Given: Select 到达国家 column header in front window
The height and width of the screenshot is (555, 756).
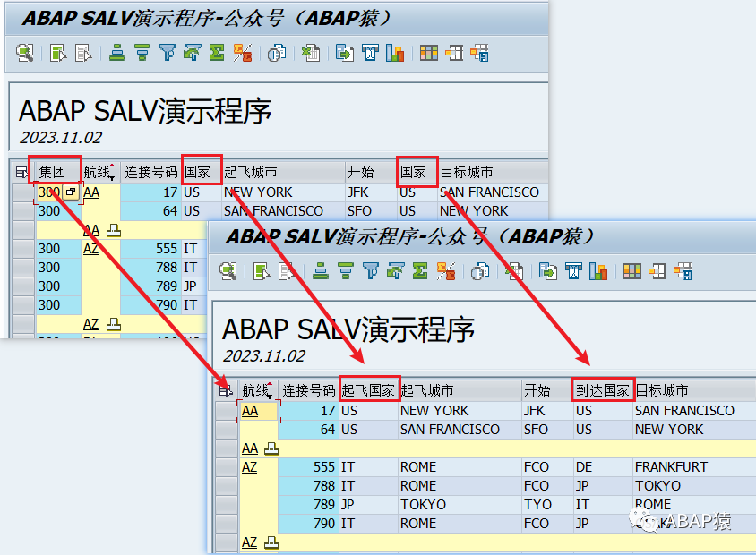Looking at the screenshot, I should point(603,390).
